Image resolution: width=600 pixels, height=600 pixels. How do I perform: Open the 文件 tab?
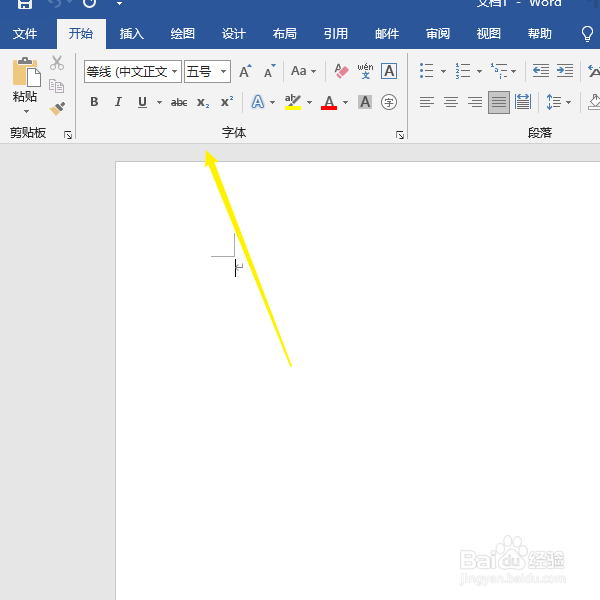pos(25,34)
